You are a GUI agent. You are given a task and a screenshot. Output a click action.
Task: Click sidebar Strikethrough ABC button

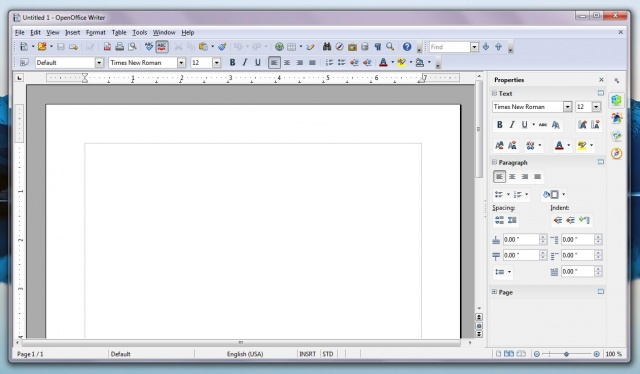pos(543,125)
